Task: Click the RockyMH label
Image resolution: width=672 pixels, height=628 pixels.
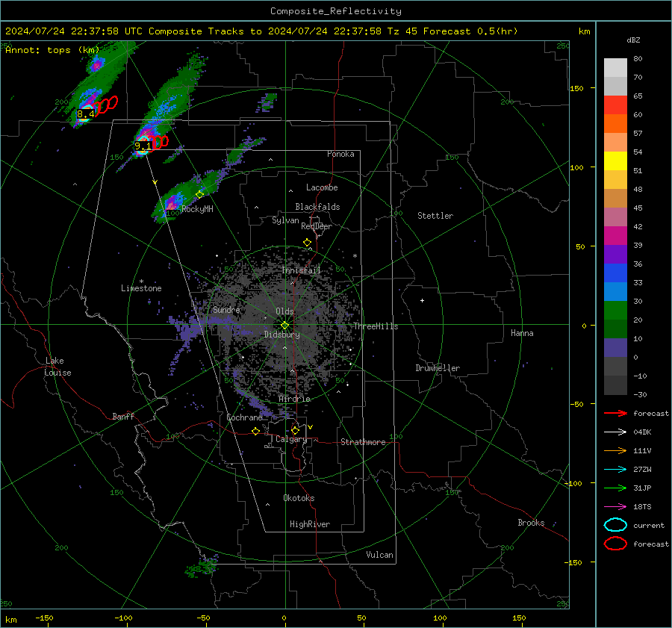Action: 197,209
